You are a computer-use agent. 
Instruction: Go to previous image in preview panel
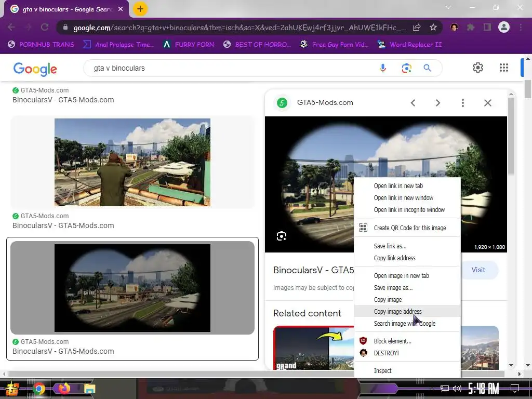(x=413, y=103)
